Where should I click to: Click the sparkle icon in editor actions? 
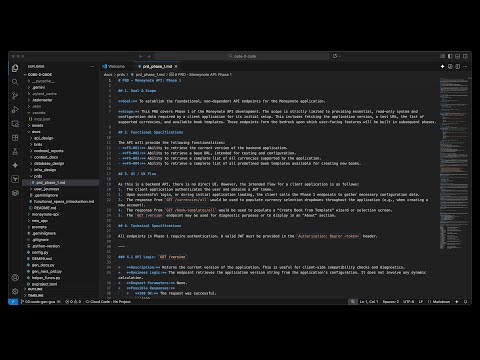[x=442, y=67]
